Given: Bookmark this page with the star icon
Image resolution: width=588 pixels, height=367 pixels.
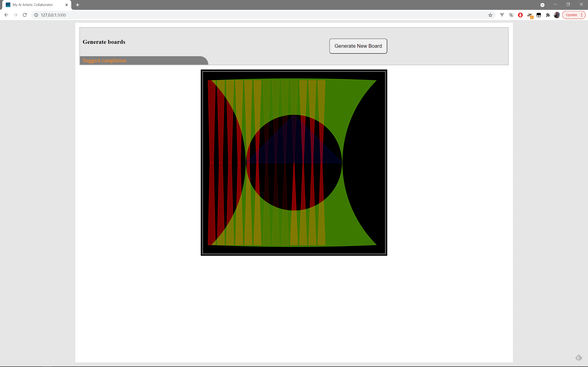Looking at the screenshot, I should click(490, 15).
